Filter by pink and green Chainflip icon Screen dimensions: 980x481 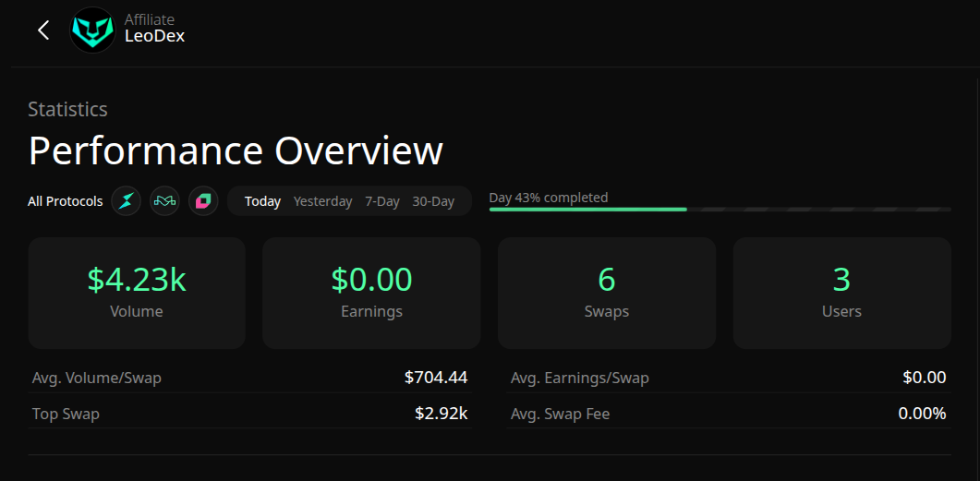point(203,200)
